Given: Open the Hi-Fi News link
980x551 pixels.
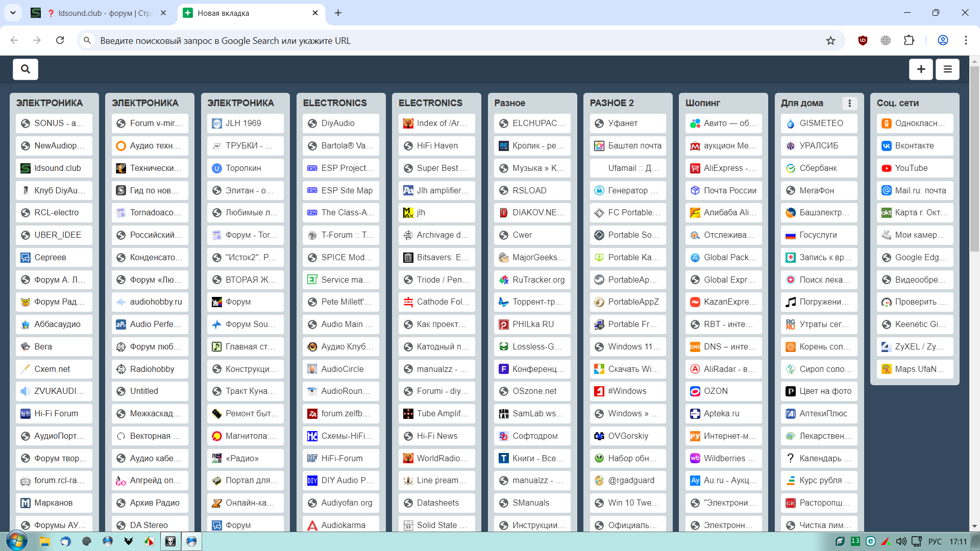Looking at the screenshot, I should click(x=436, y=436).
